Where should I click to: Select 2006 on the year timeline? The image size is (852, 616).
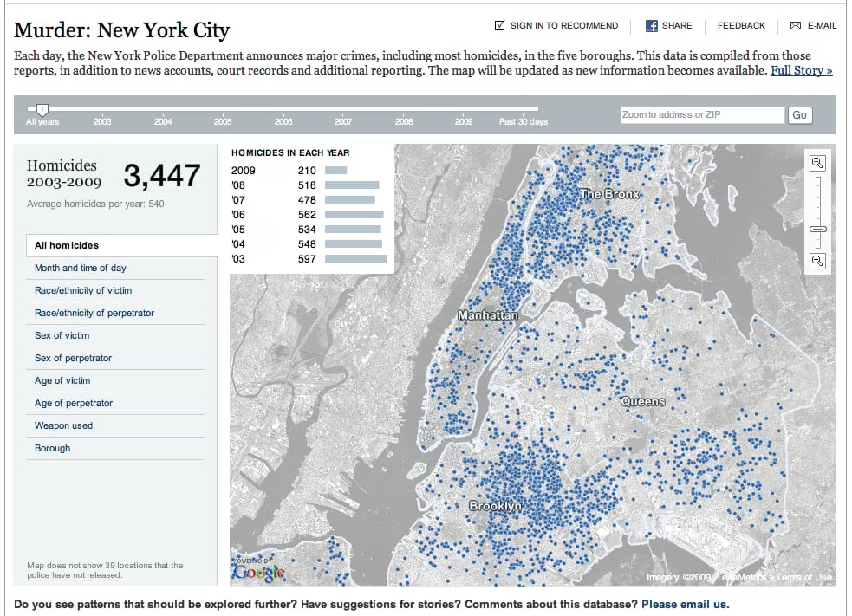click(x=283, y=121)
